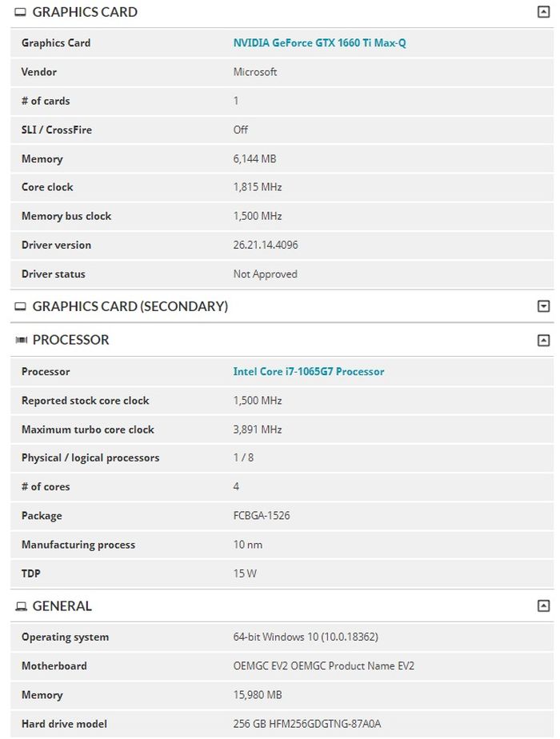Click the motherboard OEMGC EV2 value
Image resolution: width=560 pixels, height=739 pixels.
click(x=323, y=666)
